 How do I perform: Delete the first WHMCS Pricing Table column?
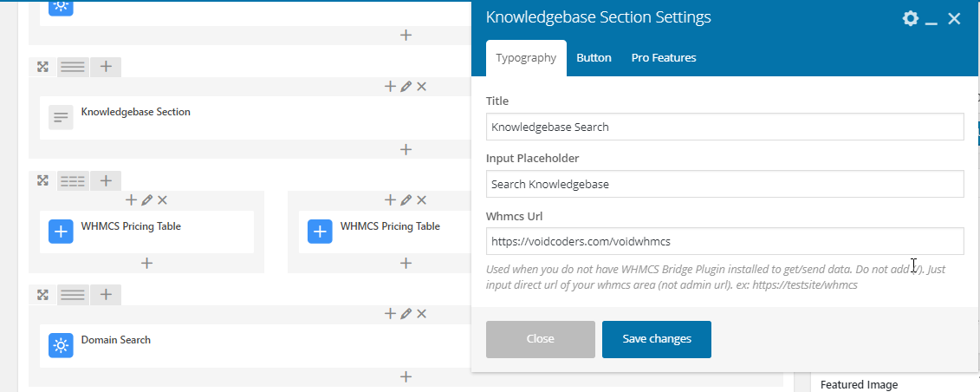point(162,200)
